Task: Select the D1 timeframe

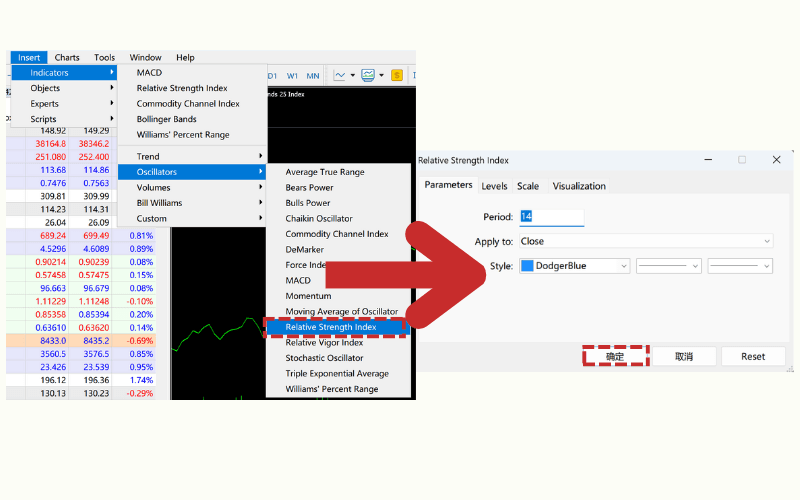Action: tap(272, 76)
